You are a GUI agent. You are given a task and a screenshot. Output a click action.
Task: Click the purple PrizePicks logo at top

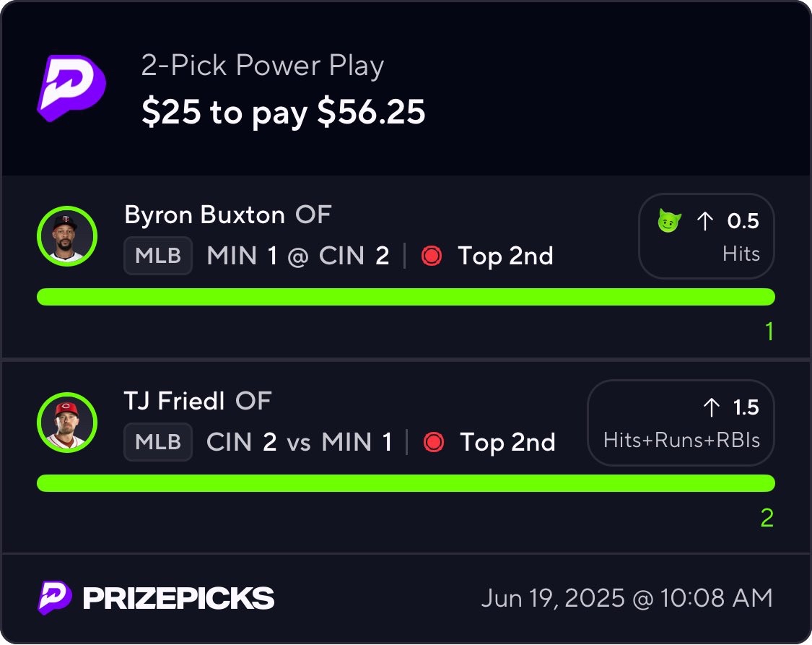[70, 87]
